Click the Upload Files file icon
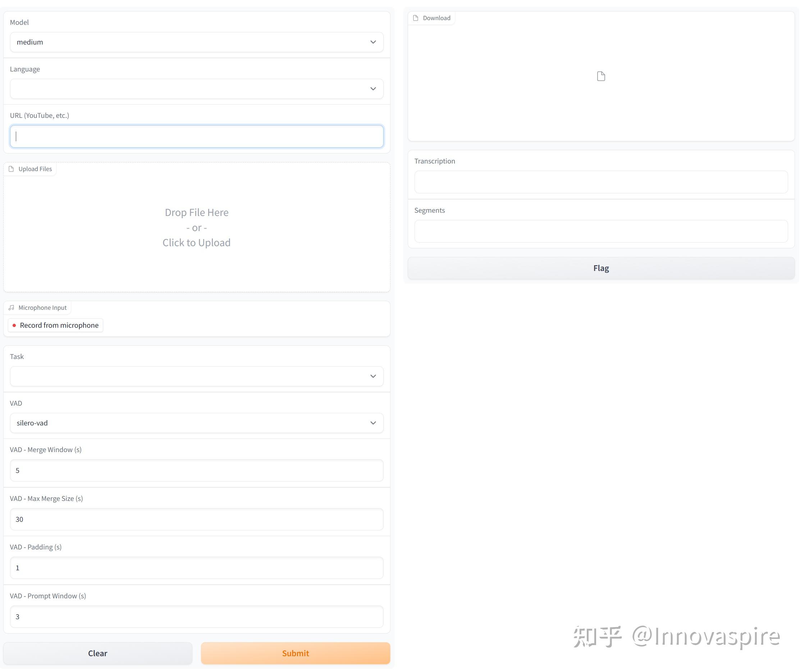This screenshot has height=672, width=800. tap(12, 169)
